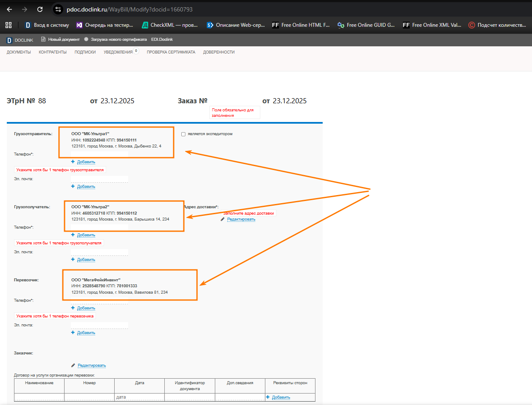The image size is (532, 405).
Task: Go back with browser back arrow
Action: (9, 9)
